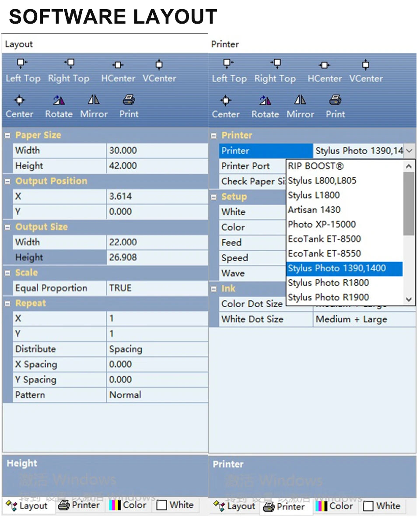Click Left Top icon in Layout panel
This screenshot has height=523, width=420.
pos(22,63)
